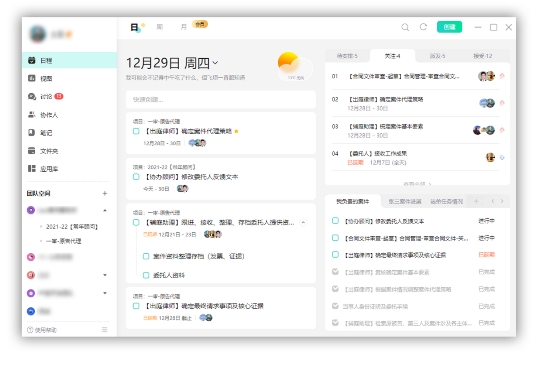538x368 pixels.
Task: Switch to the 接受·12 tab
Action: pos(482,56)
